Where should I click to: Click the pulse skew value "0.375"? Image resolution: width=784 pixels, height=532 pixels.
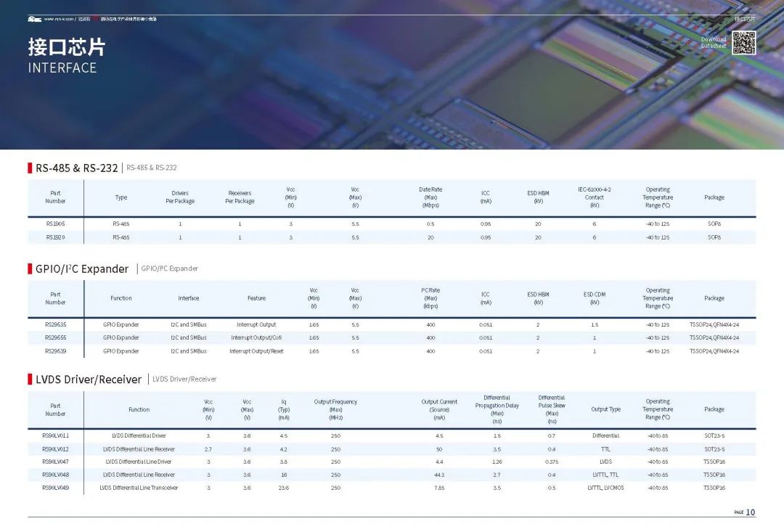tap(552, 462)
